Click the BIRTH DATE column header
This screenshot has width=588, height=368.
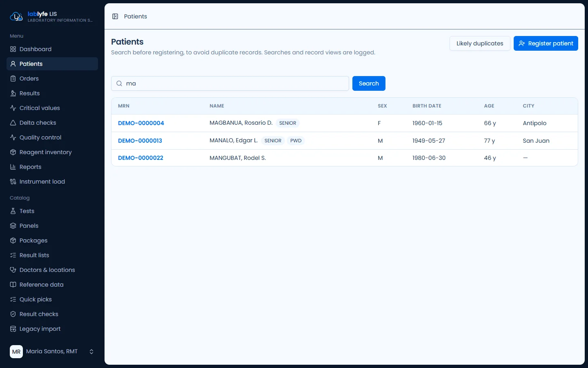coord(427,106)
